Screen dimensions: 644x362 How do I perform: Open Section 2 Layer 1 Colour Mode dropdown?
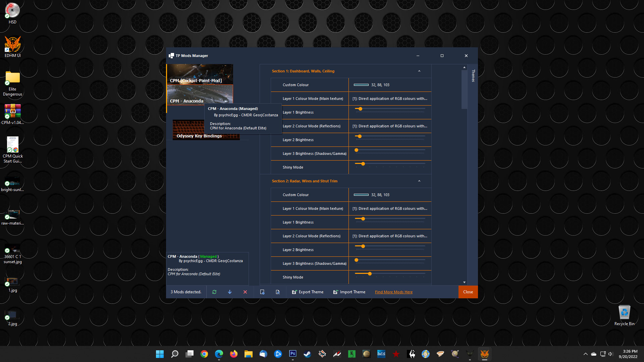click(390, 208)
